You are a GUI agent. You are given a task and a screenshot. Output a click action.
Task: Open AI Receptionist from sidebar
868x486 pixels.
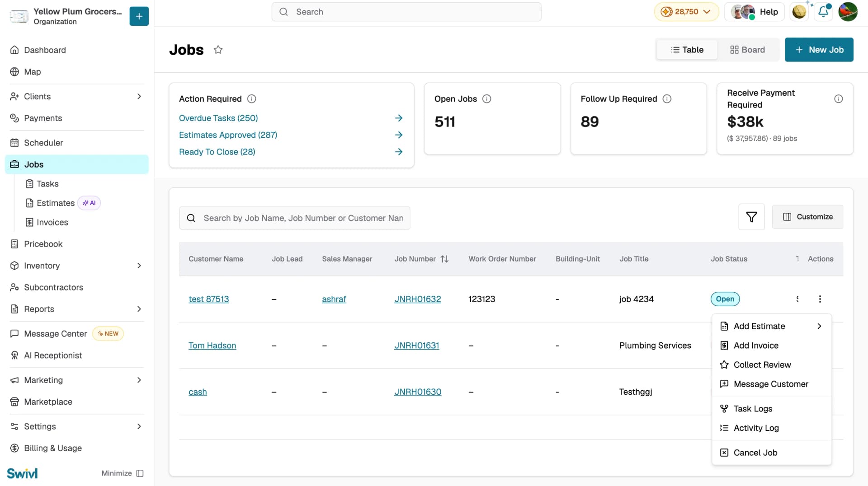(77, 355)
